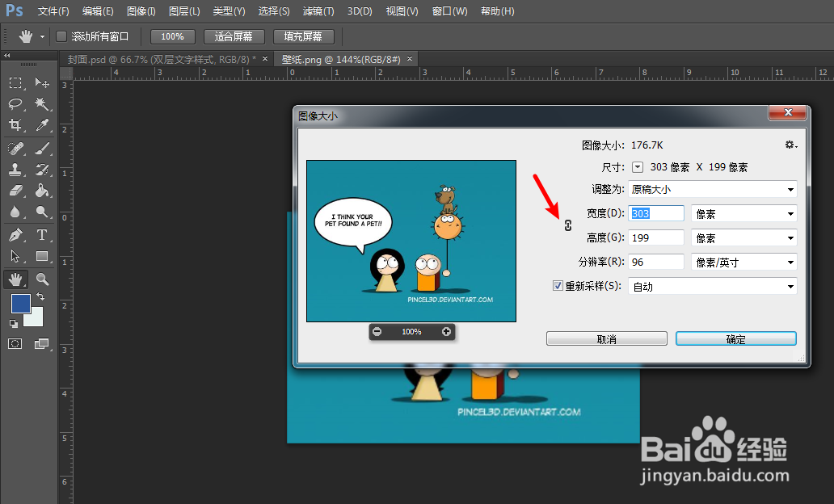834x504 pixels.
Task: Open Image Size dialog gear settings
Action: 791,145
